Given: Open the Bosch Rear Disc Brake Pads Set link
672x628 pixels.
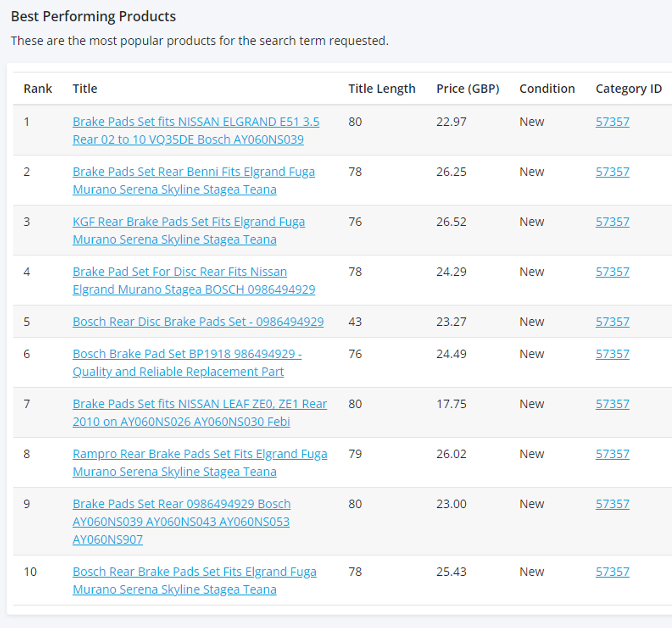Looking at the screenshot, I should 198,322.
